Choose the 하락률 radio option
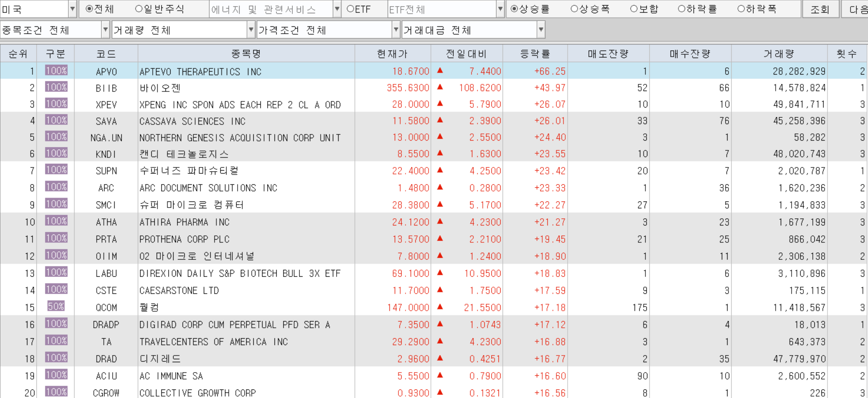Image resolution: width=868 pixels, height=398 pixels. [x=681, y=9]
